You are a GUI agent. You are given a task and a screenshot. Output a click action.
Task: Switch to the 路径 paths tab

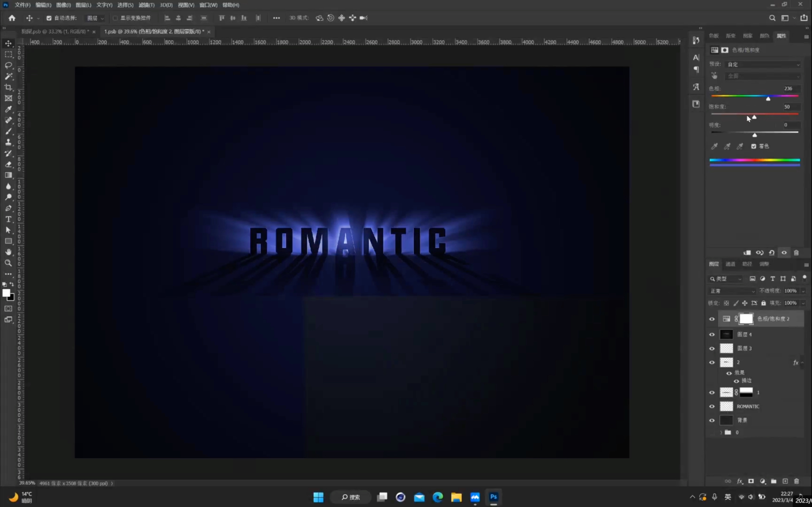point(747,264)
